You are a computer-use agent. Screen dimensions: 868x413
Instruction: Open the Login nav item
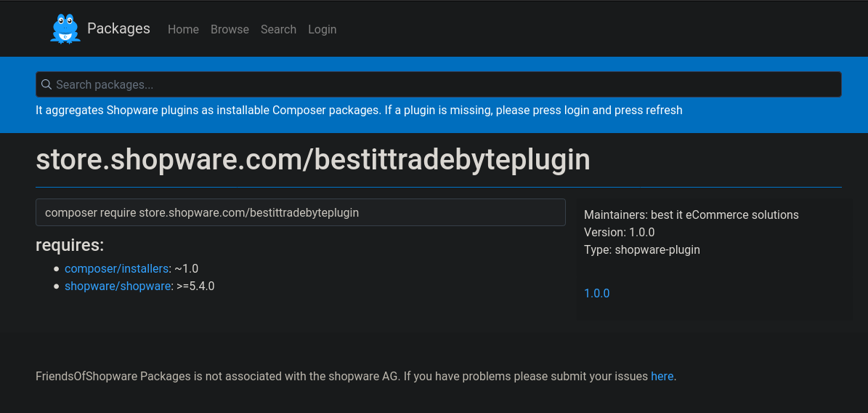click(x=323, y=29)
